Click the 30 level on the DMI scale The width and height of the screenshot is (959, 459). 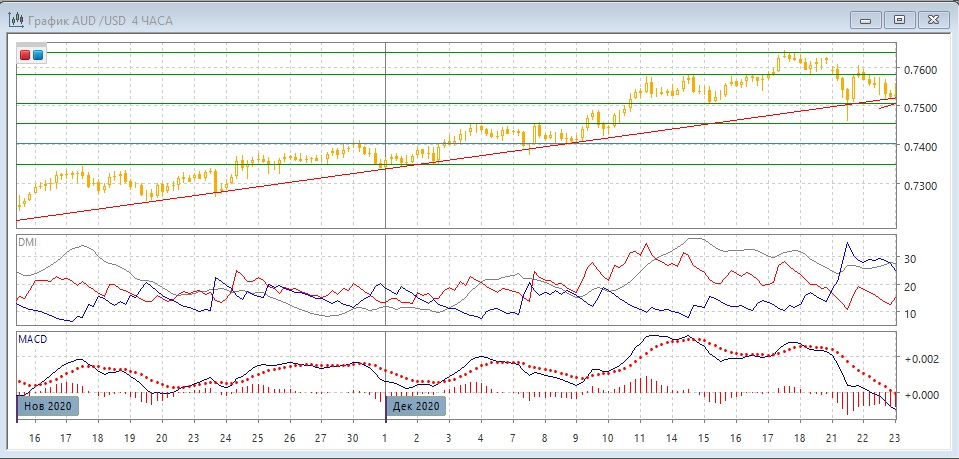tap(909, 259)
